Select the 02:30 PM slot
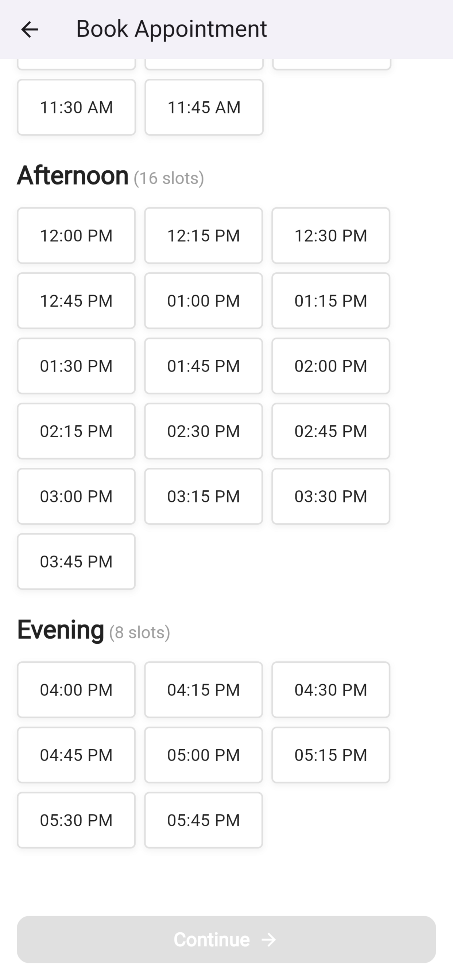 coord(204,431)
